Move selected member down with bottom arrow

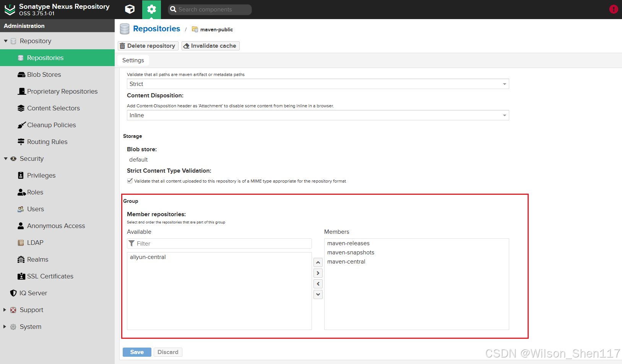[x=318, y=294]
